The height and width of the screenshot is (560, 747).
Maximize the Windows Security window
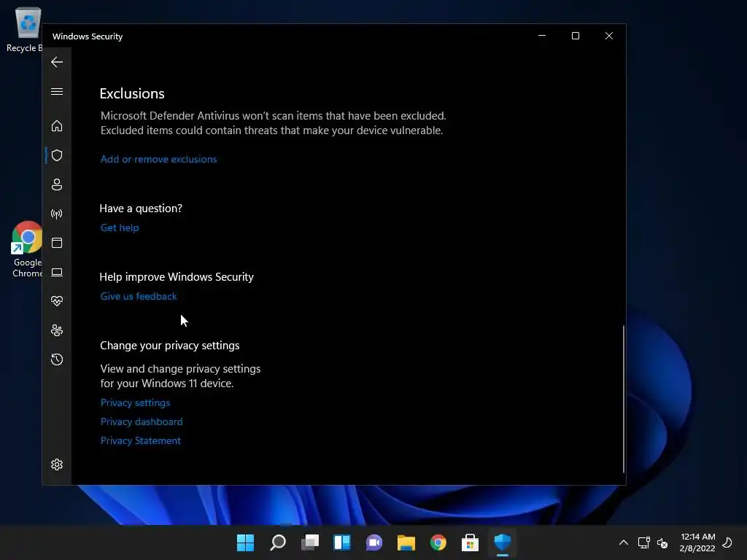(x=575, y=36)
